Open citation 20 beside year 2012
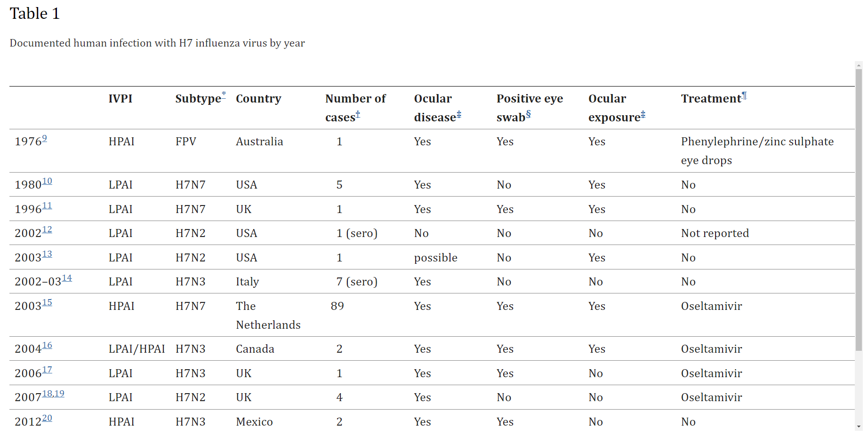 point(47,419)
